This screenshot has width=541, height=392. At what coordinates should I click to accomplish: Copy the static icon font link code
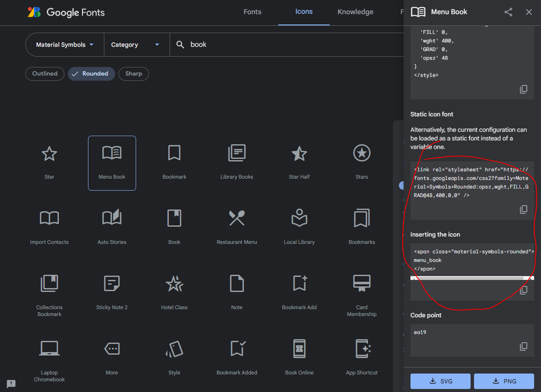(x=524, y=210)
